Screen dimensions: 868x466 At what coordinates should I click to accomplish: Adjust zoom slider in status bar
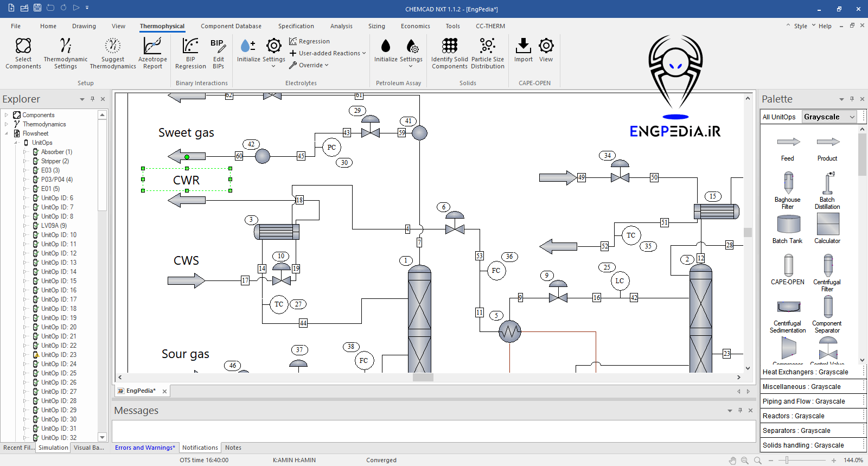(x=787, y=460)
